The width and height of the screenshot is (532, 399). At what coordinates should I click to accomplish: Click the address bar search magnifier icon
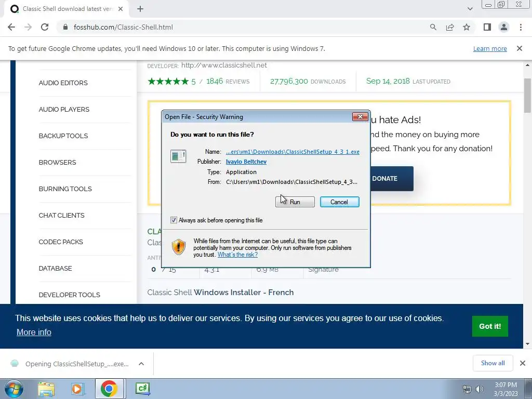[x=433, y=27]
